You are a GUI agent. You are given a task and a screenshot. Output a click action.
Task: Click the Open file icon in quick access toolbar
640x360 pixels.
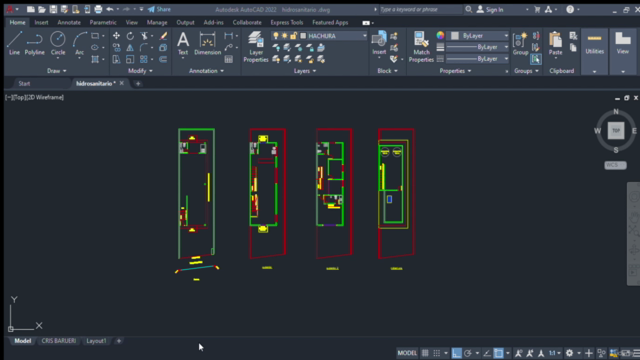click(42, 9)
